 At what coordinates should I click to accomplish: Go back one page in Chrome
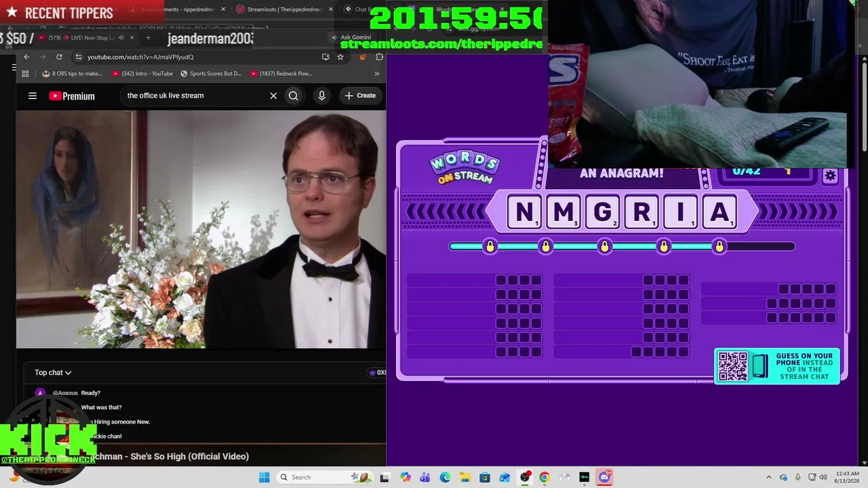coord(26,57)
